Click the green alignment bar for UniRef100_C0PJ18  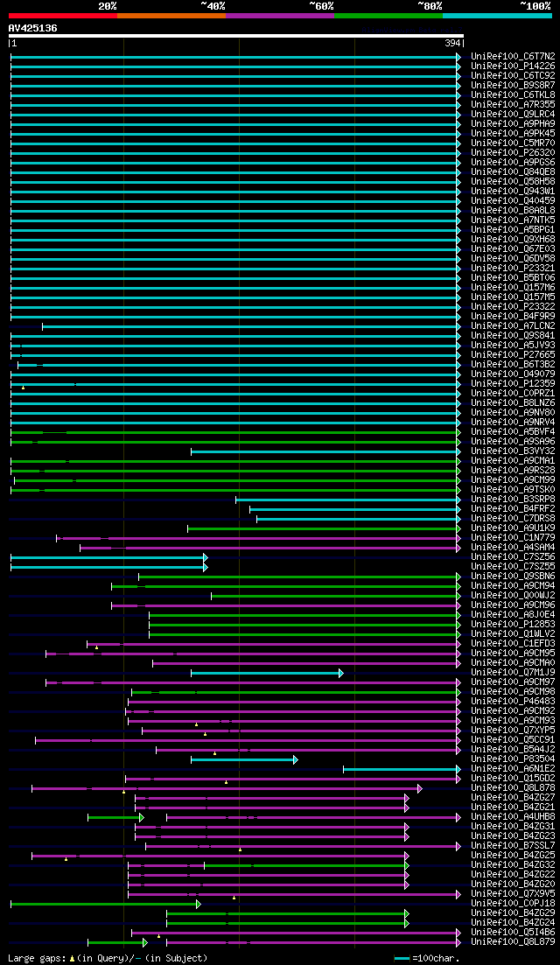pos(106,904)
